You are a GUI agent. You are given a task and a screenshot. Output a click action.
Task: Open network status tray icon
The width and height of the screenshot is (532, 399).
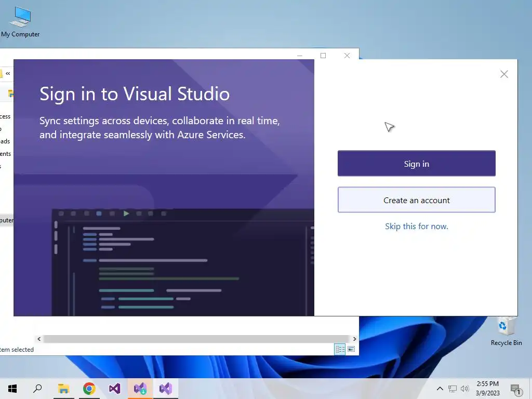[453, 389]
